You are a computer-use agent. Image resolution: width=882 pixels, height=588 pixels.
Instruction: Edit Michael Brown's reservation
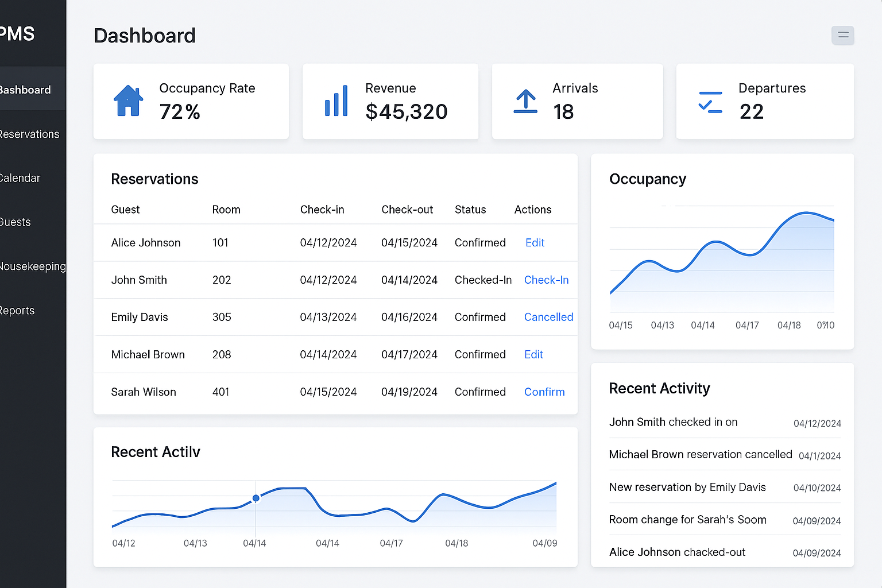pos(533,355)
